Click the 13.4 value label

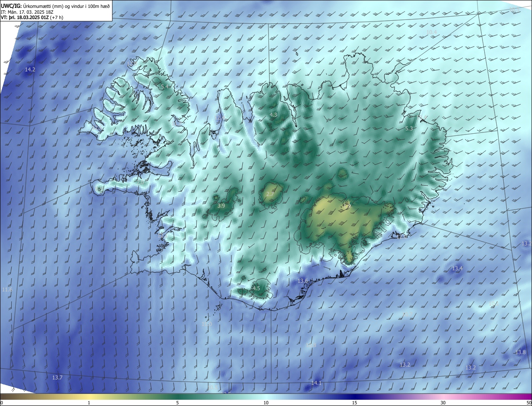point(457,269)
